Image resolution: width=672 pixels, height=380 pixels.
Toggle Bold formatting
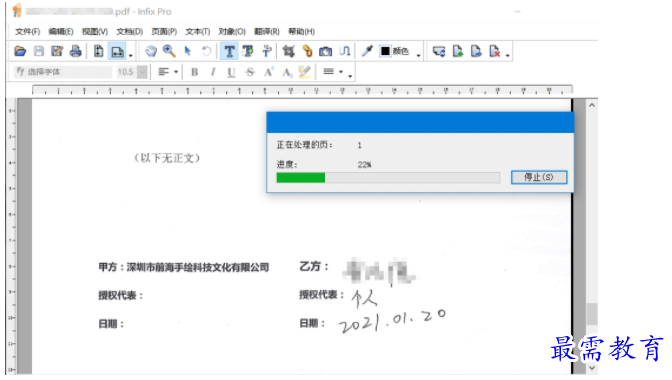click(195, 72)
